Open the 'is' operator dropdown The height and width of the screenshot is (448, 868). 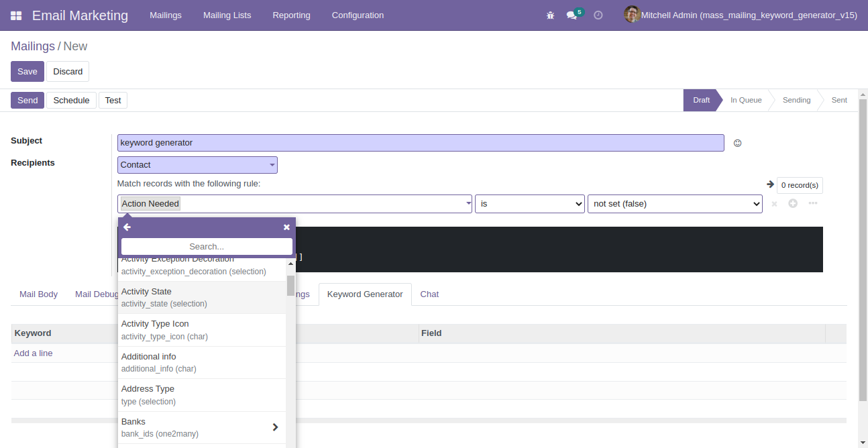(x=530, y=204)
